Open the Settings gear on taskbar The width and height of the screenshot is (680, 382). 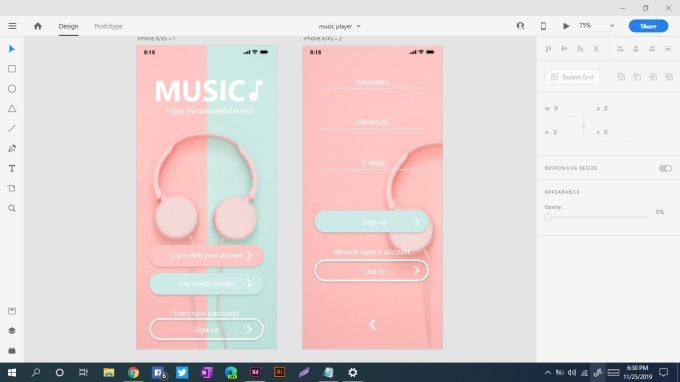click(353, 372)
